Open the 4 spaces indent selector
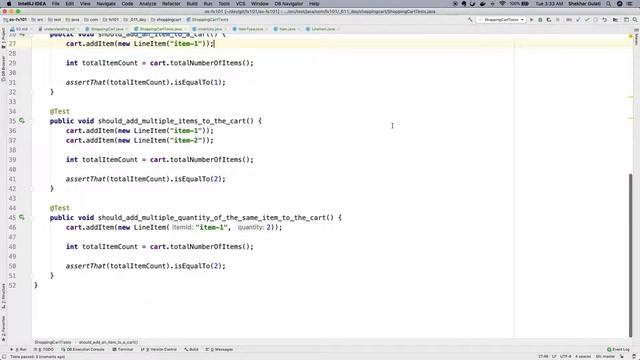This screenshot has width=640, height=360. [583, 356]
